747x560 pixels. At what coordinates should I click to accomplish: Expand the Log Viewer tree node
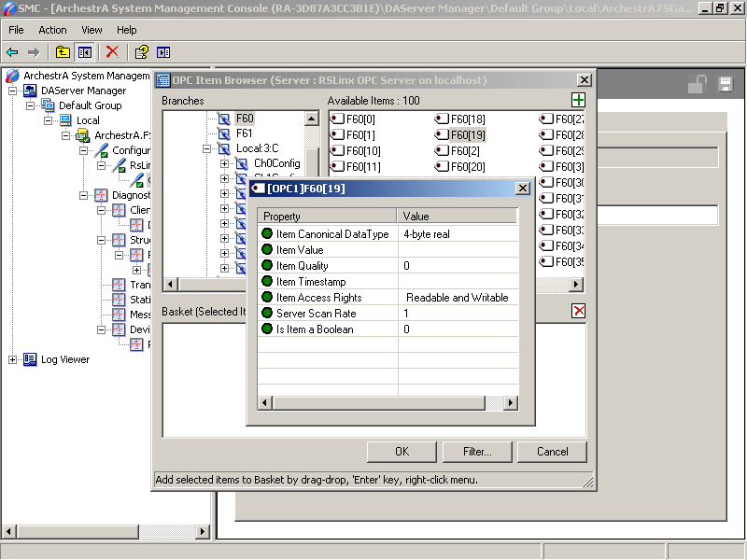tap(13, 359)
